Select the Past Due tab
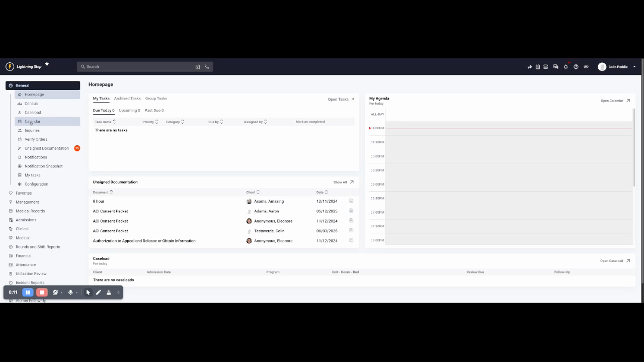The height and width of the screenshot is (362, 644). pyautogui.click(x=154, y=110)
